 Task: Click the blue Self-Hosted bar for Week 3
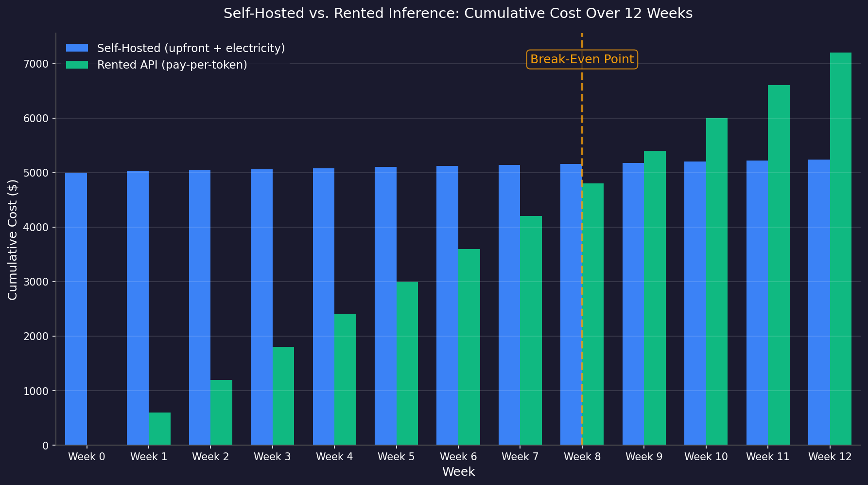click(x=261, y=307)
